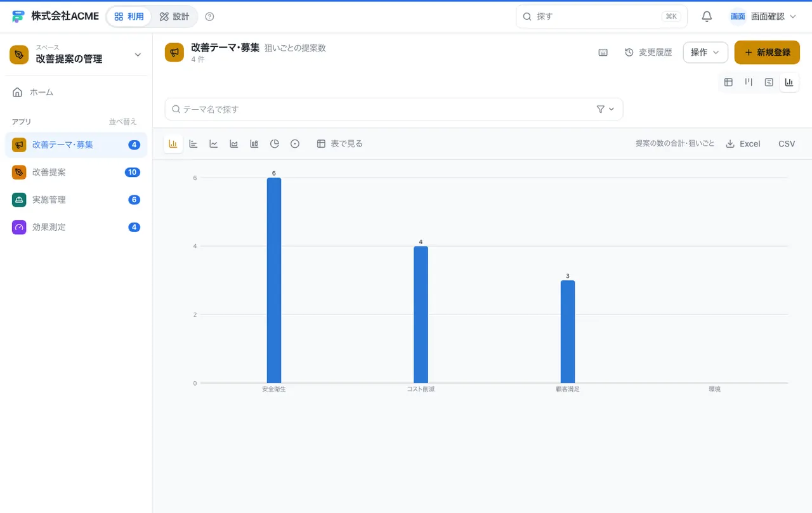Switch to 利用 mode
812x513 pixels.
coord(129,16)
